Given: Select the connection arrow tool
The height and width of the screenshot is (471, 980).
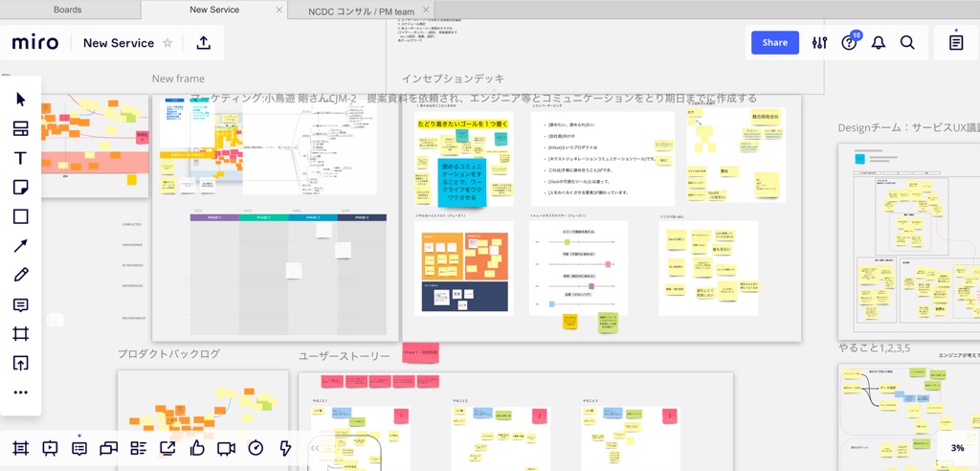Looking at the screenshot, I should (21, 246).
